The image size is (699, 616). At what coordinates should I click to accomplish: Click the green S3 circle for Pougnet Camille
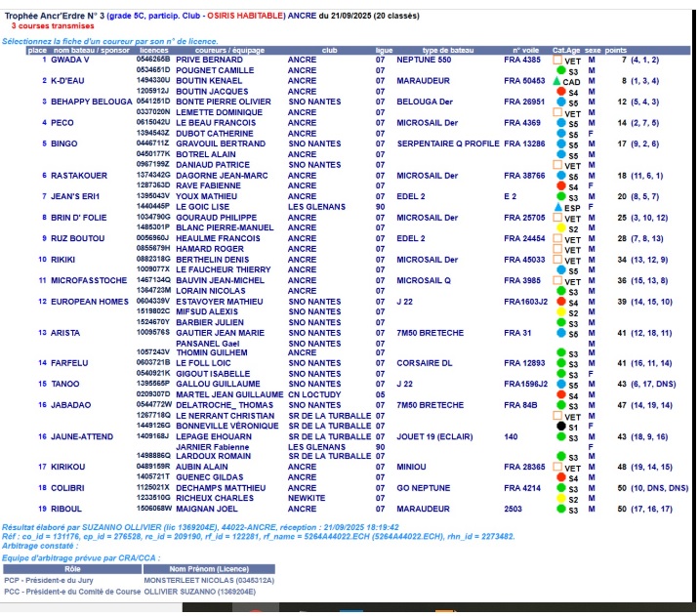pos(559,70)
